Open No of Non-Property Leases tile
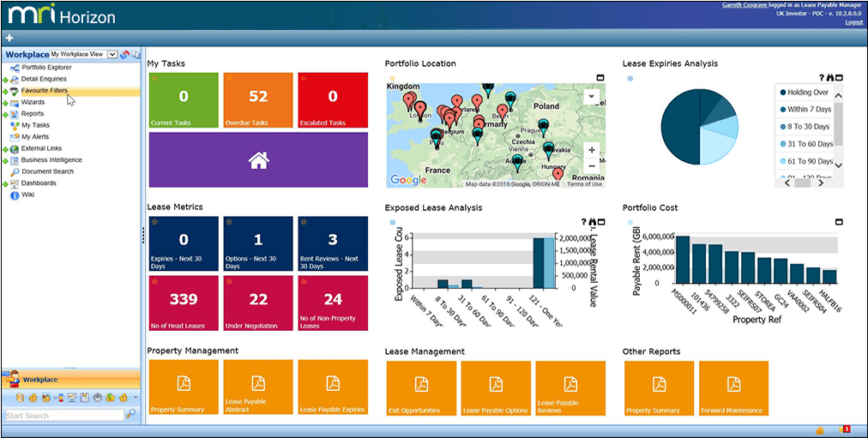868x438 pixels. 333,303
